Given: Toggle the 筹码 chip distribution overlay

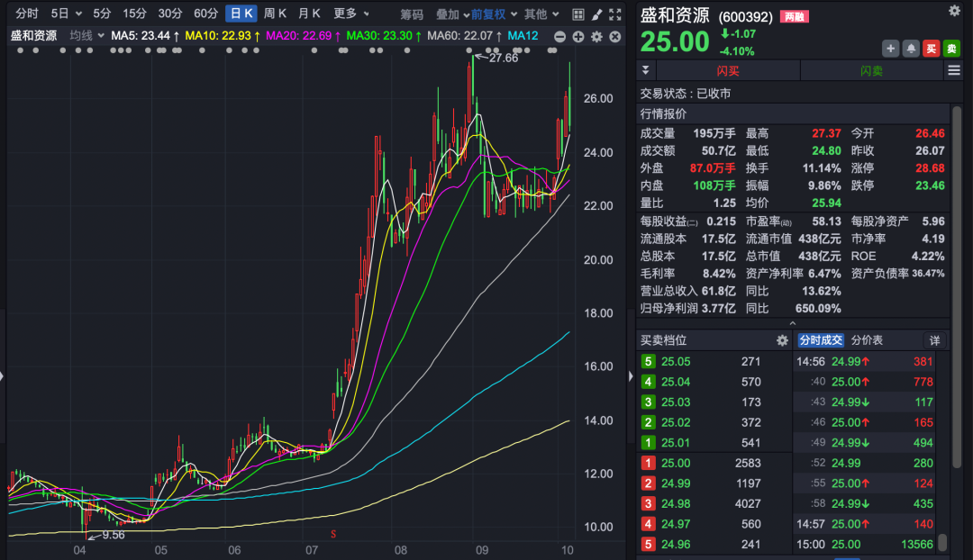Looking at the screenshot, I should point(410,14).
